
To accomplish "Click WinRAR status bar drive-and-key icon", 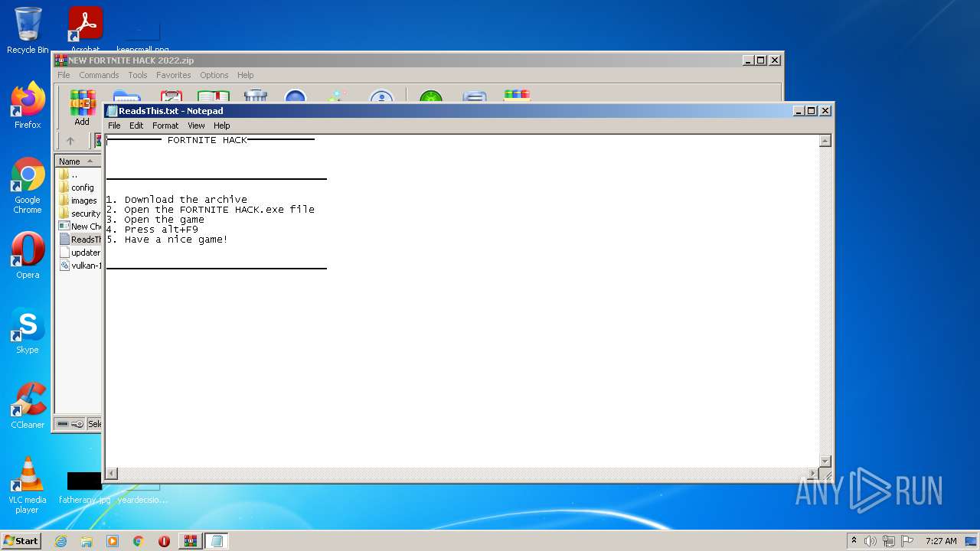I will tap(70, 424).
